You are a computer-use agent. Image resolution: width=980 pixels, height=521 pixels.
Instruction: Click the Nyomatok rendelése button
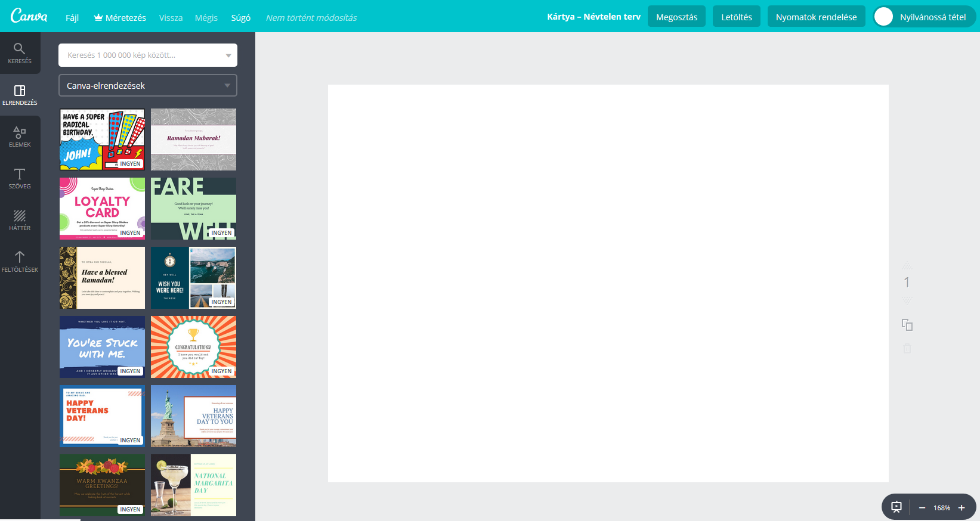point(815,17)
